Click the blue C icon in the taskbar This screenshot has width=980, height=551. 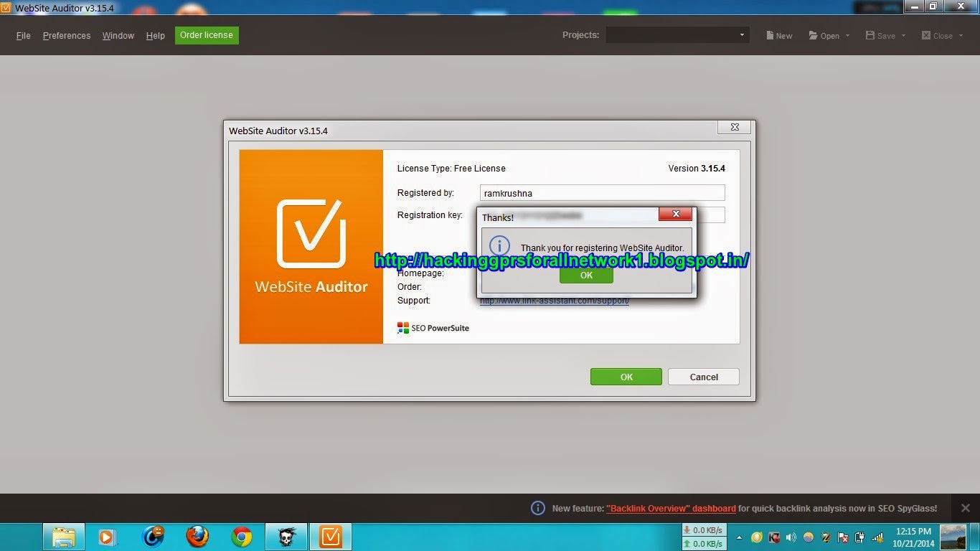click(154, 536)
